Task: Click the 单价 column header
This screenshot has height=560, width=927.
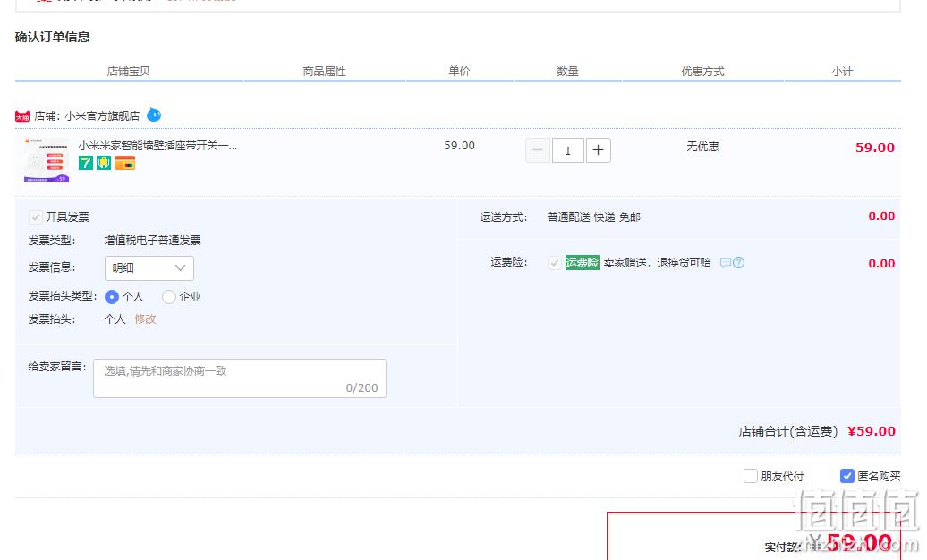Action: pos(459,72)
